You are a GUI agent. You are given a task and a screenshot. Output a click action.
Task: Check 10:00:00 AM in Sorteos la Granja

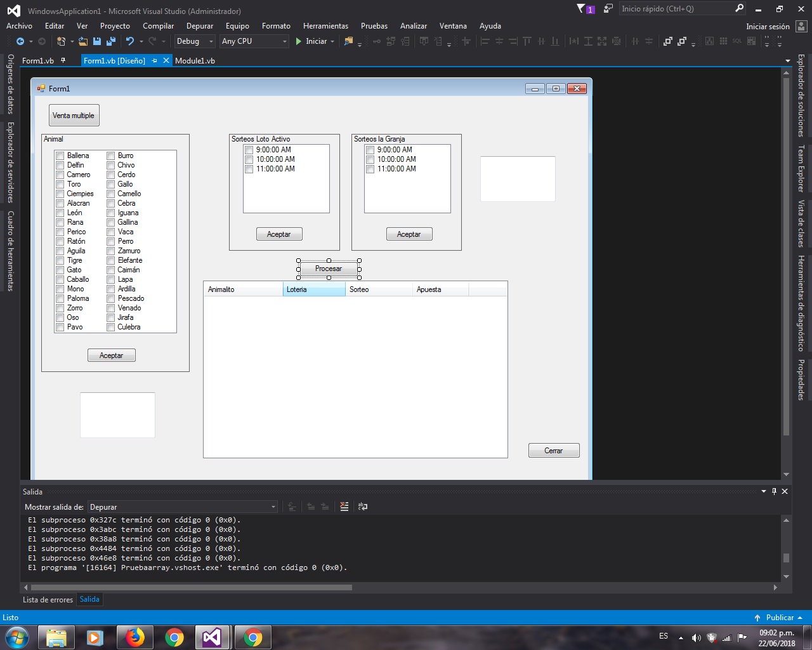(x=370, y=159)
